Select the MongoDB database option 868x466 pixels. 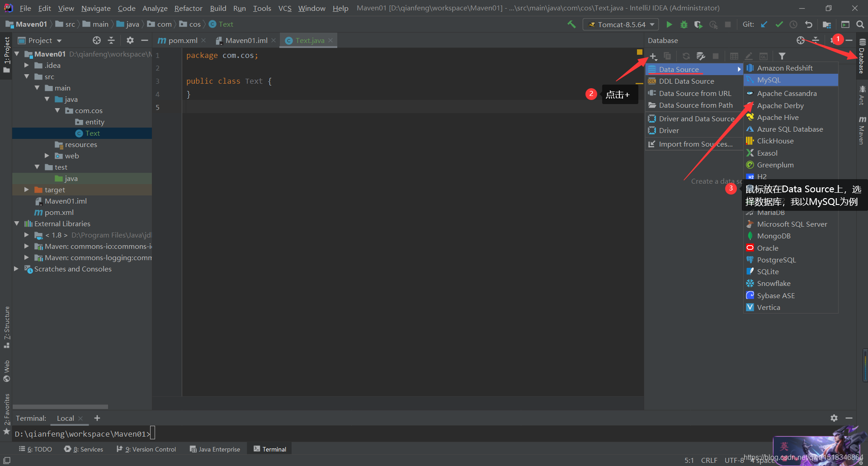pyautogui.click(x=791, y=236)
